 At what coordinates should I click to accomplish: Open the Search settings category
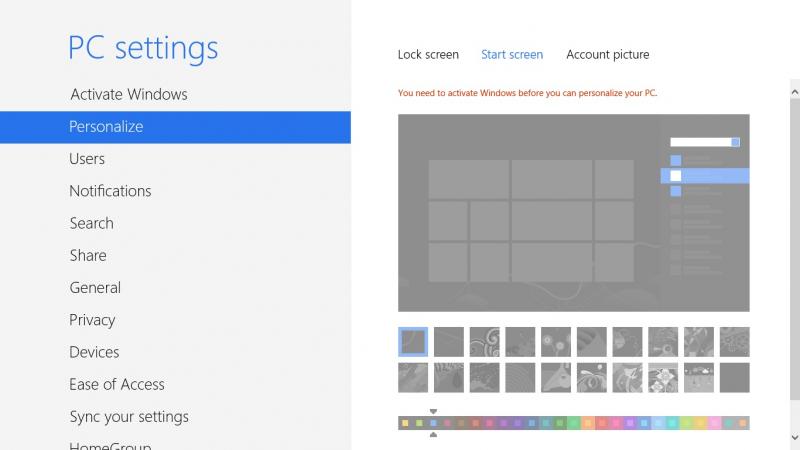click(91, 223)
